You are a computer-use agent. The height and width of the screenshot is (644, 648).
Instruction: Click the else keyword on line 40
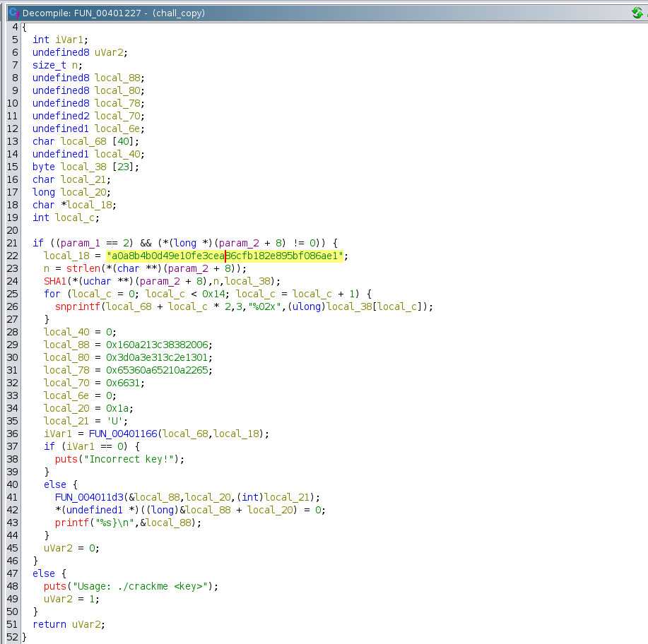55,484
